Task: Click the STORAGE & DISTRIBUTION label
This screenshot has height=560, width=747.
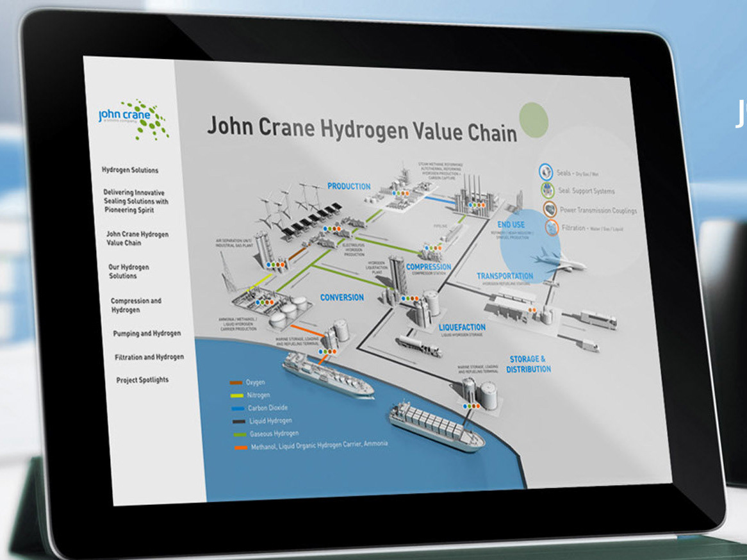Action: click(529, 364)
